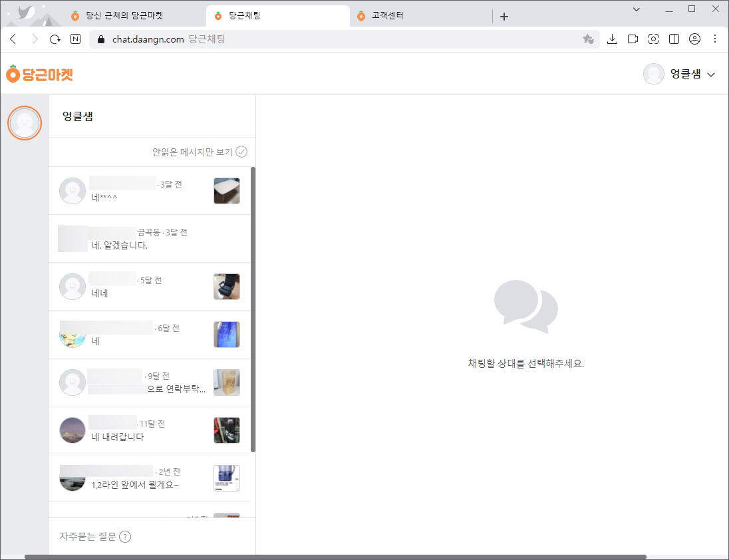Reload the 당근채팅 page
Viewport: 729px width, 560px height.
click(x=55, y=39)
